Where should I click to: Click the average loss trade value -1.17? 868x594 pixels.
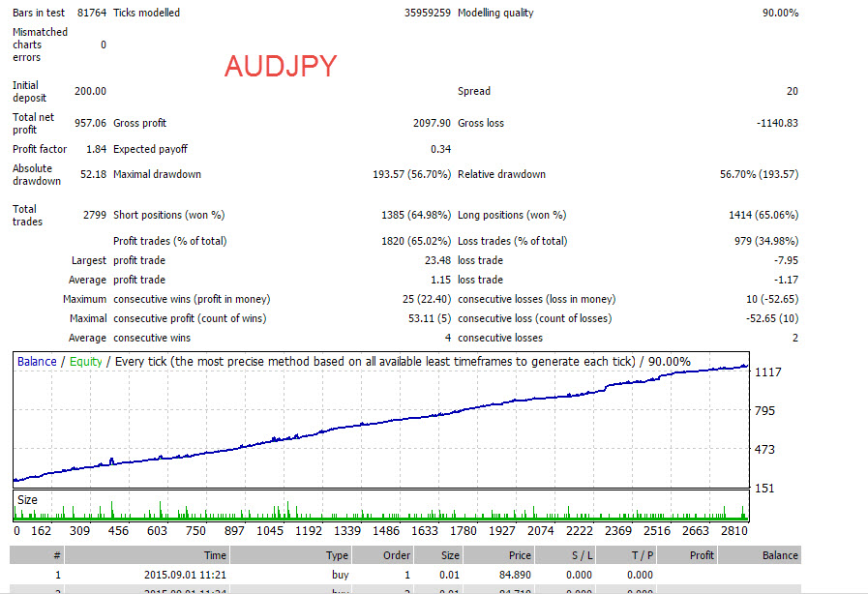coord(786,280)
